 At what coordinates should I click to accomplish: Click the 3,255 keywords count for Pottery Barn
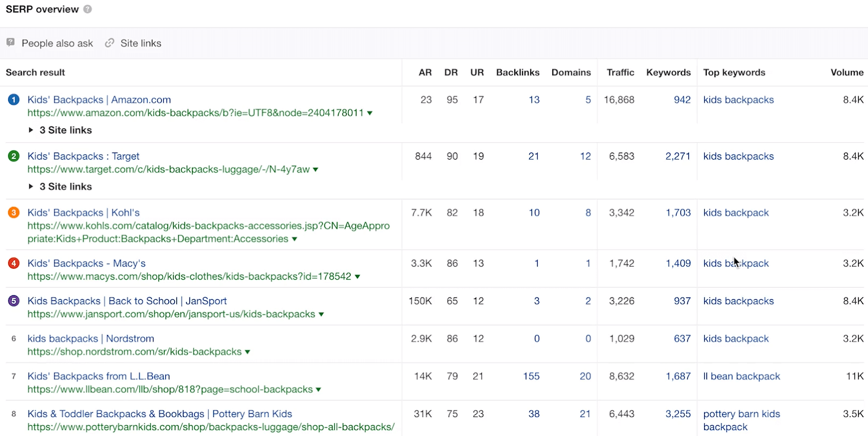678,414
